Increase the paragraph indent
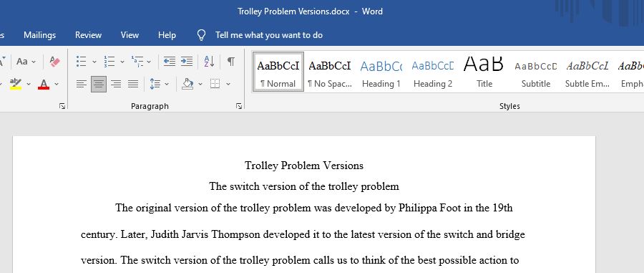 click(x=187, y=62)
